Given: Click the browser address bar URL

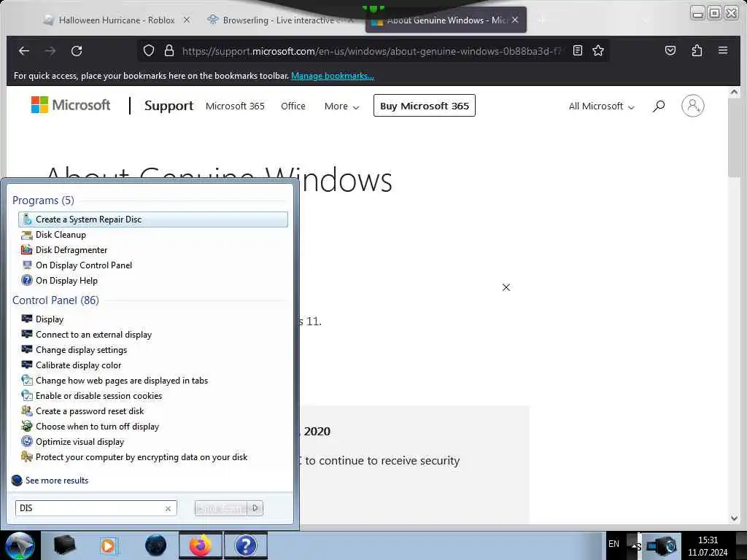Looking at the screenshot, I should [x=371, y=51].
